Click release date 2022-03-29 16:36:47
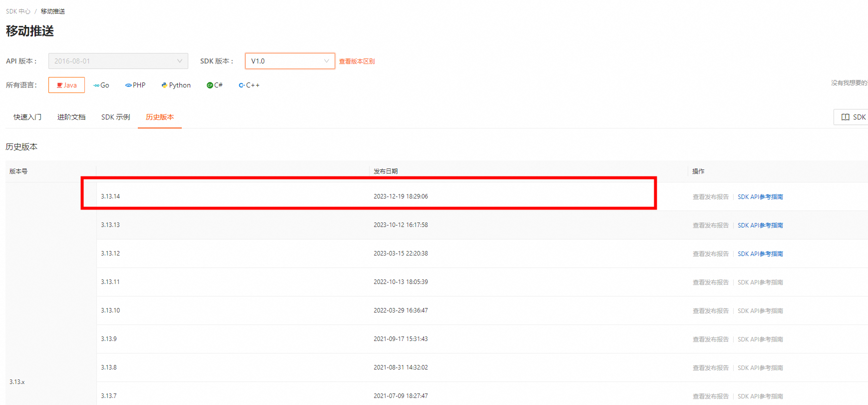This screenshot has height=405, width=868. tap(401, 310)
